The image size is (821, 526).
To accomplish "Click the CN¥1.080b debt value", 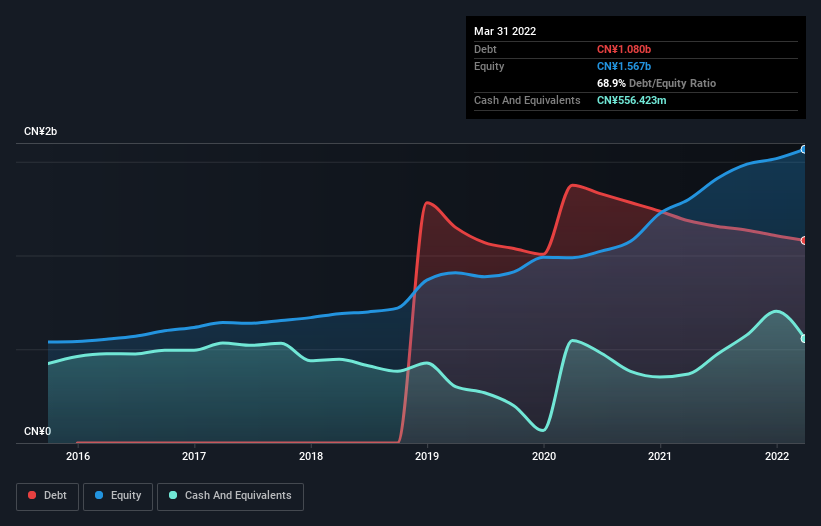I will (x=624, y=49).
